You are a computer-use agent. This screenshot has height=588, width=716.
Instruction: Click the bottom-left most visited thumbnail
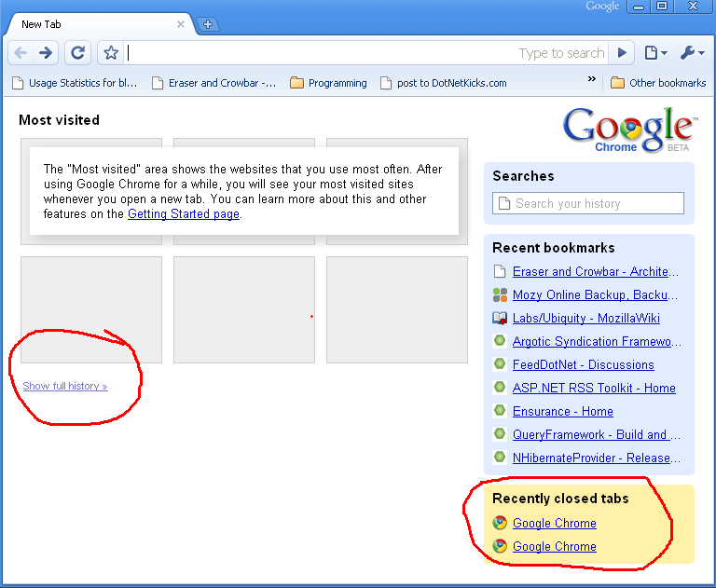(x=91, y=310)
